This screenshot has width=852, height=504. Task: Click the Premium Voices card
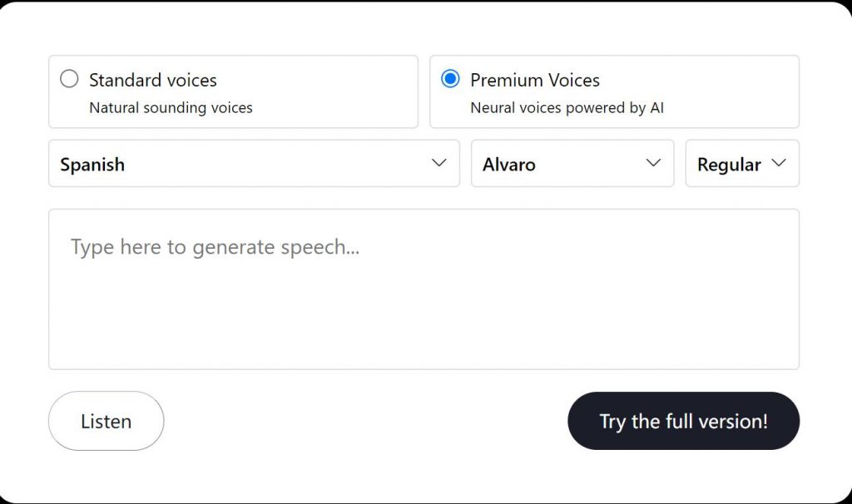pos(614,91)
